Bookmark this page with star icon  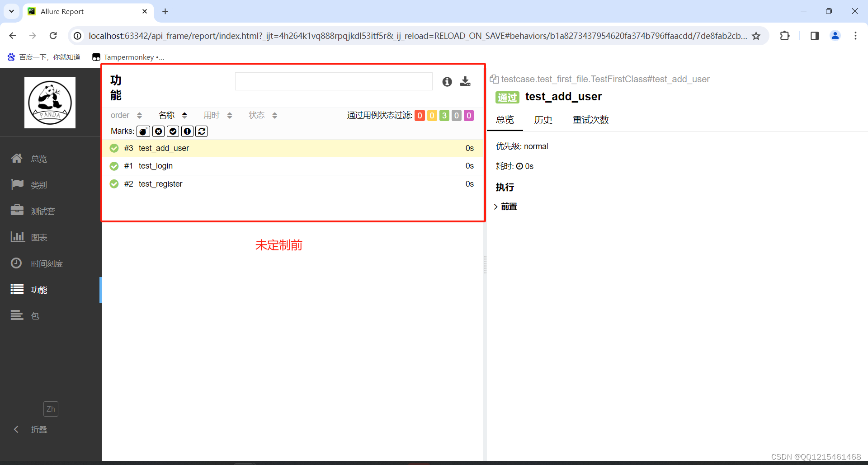756,36
